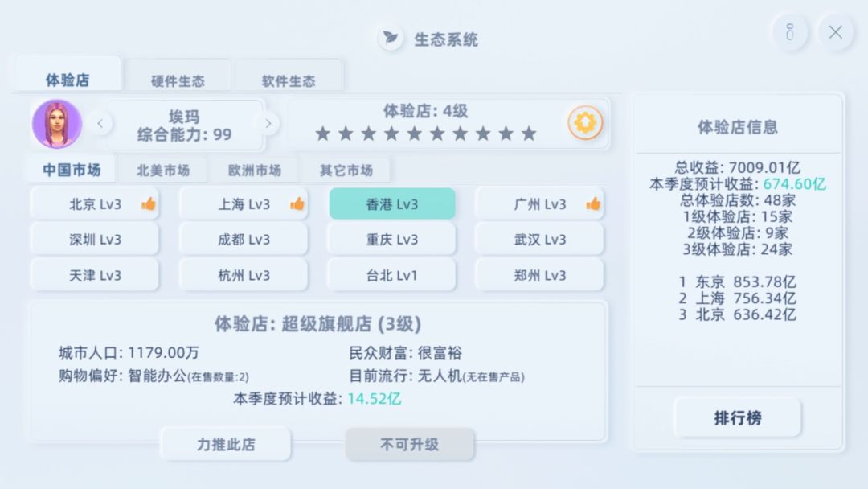This screenshot has height=489, width=868.
Task: Click the thumbs-up icon on 北京
Action: tap(149, 204)
